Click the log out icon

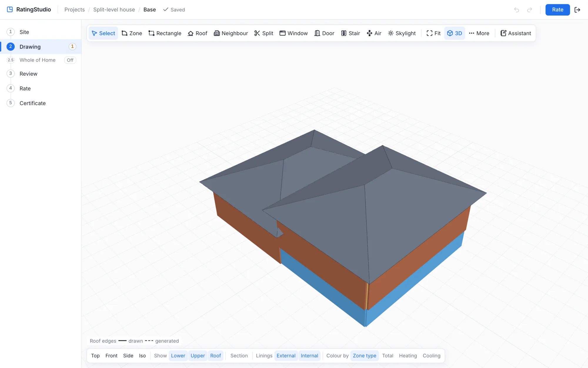pos(577,10)
